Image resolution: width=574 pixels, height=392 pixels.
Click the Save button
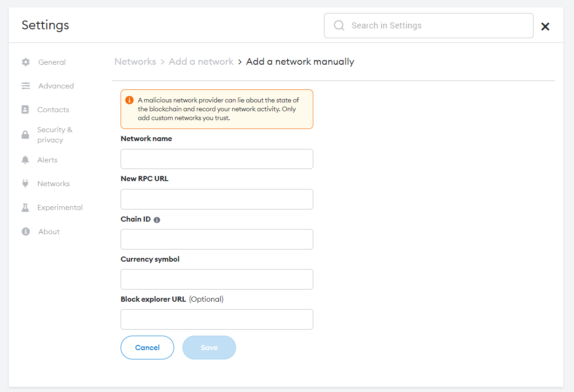click(209, 347)
